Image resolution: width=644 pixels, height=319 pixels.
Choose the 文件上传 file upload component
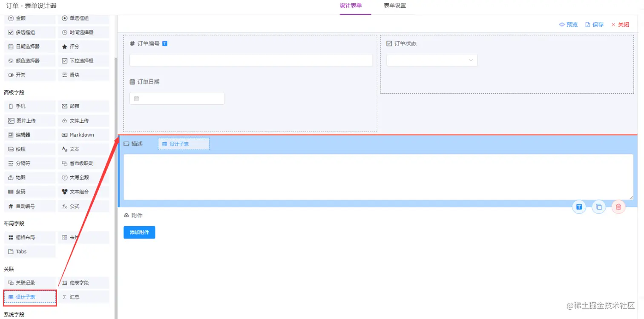tap(83, 121)
